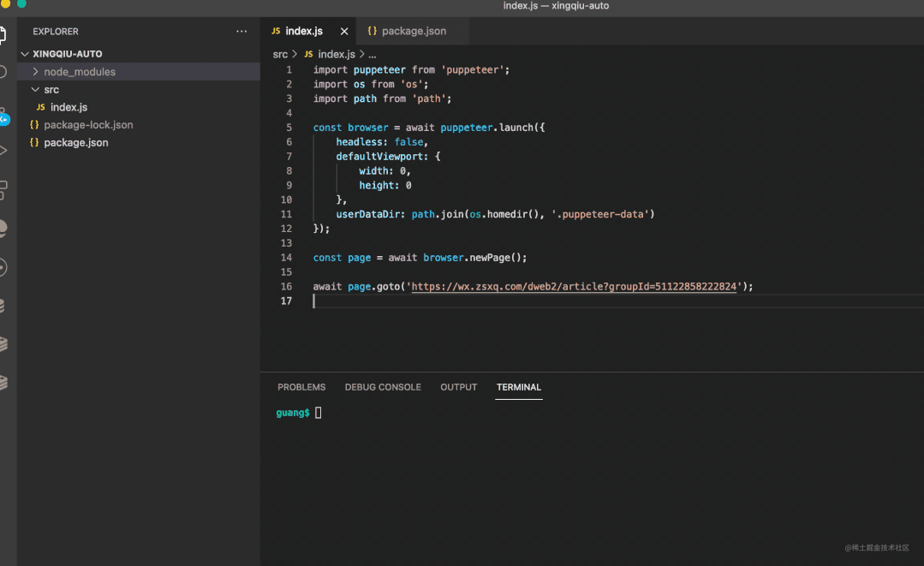This screenshot has width=924, height=566.
Task: Click line number 5 in the gutter
Action: point(289,128)
